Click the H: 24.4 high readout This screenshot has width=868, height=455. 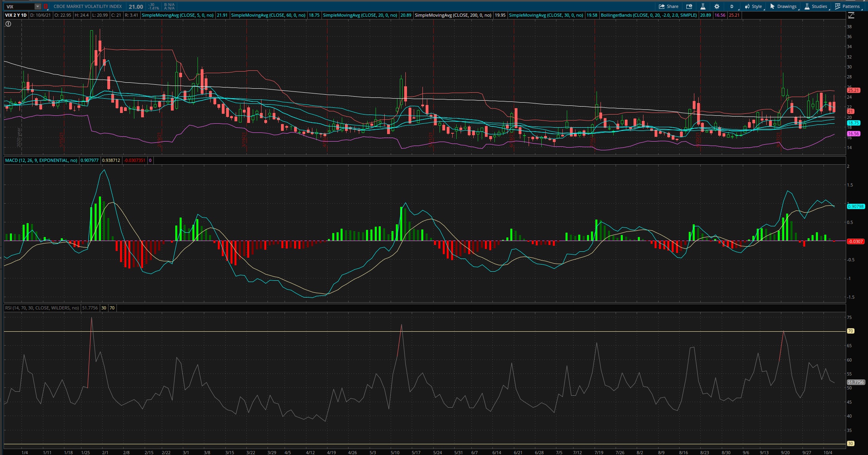[x=81, y=15]
